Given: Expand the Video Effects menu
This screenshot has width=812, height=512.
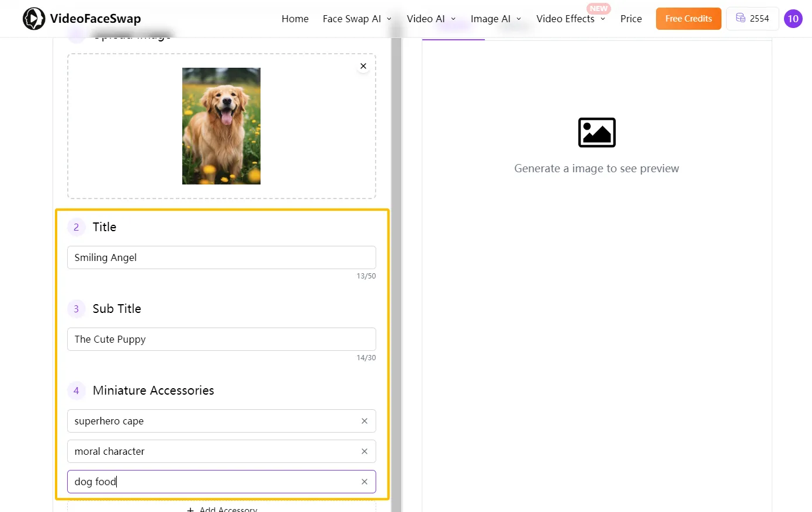Looking at the screenshot, I should [571, 19].
